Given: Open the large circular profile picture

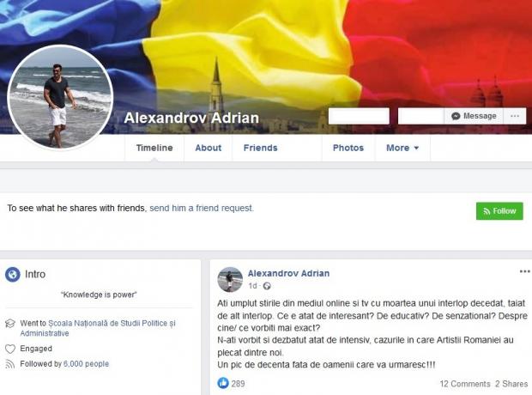Looking at the screenshot, I should point(60,98).
